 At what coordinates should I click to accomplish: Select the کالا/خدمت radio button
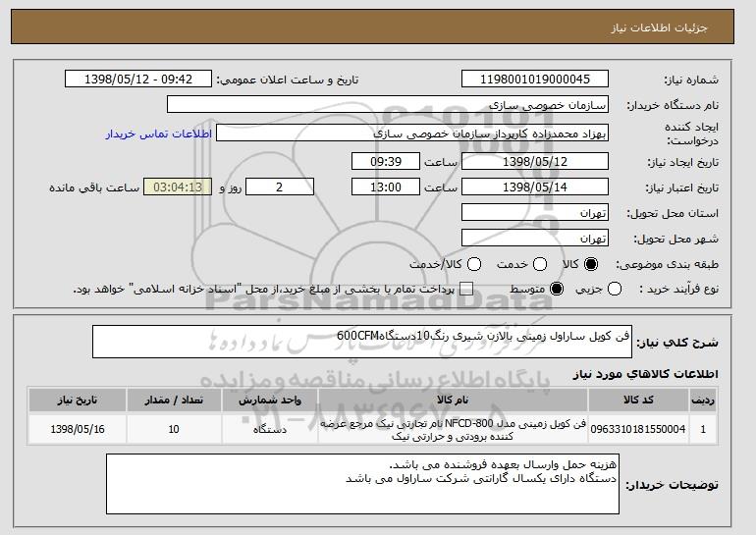click(474, 264)
